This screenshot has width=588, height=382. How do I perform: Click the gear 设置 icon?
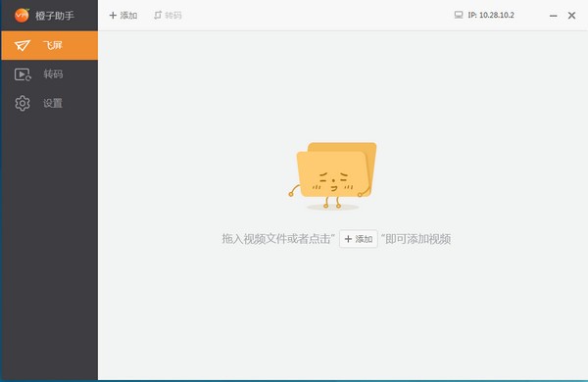(23, 103)
